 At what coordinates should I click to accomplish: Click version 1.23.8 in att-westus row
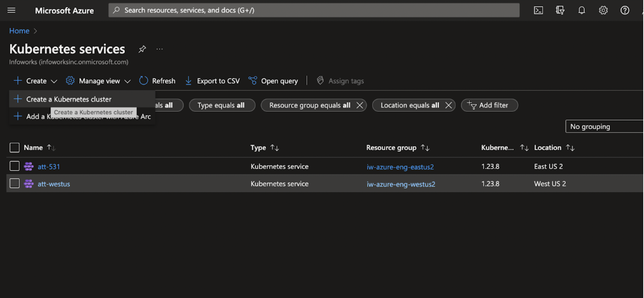(490, 184)
